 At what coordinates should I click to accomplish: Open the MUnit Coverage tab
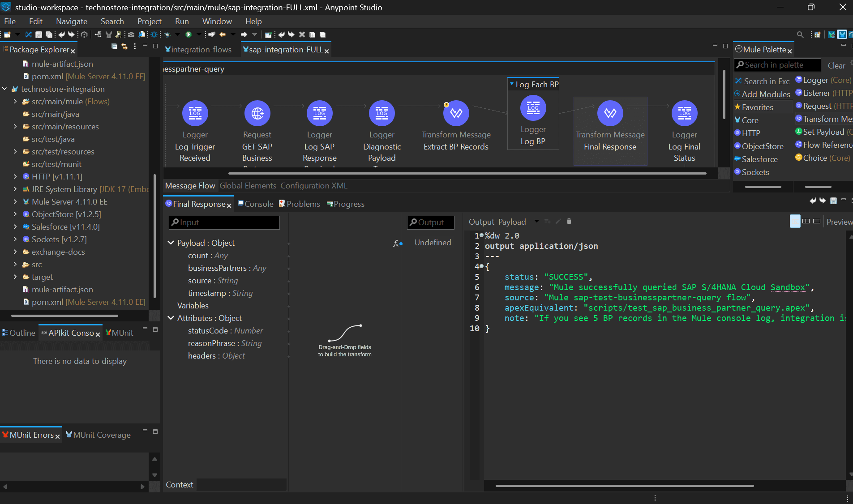(x=98, y=435)
